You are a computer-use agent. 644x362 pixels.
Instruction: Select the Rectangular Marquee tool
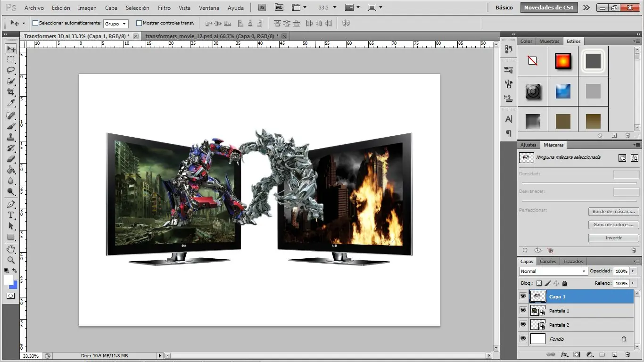[11, 60]
